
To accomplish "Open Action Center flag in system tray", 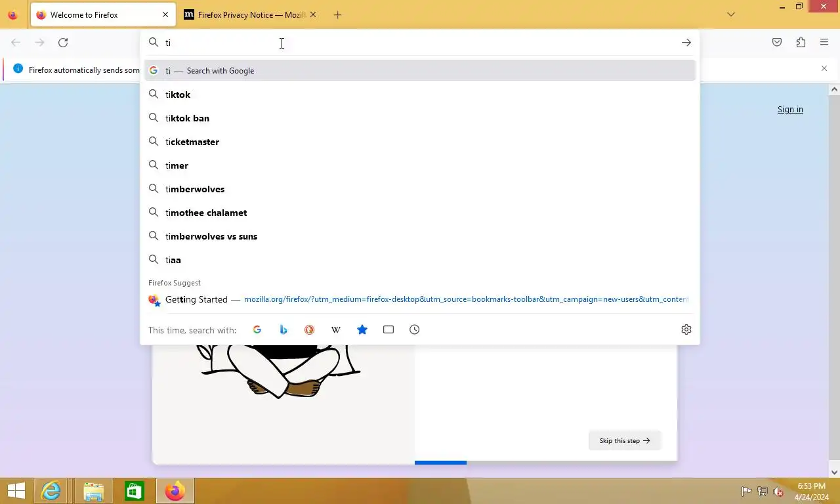I will (x=746, y=491).
